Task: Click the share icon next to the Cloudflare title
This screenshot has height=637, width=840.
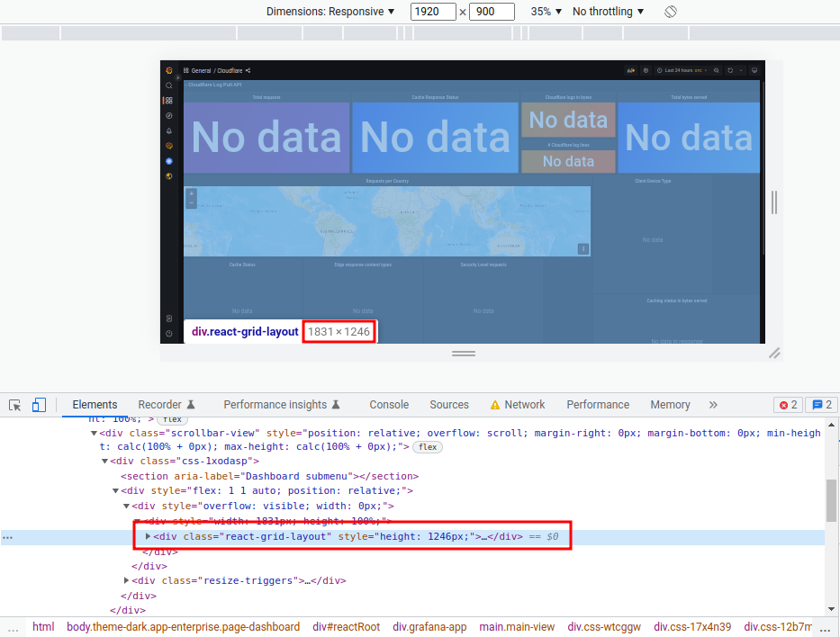Action: pyautogui.click(x=248, y=70)
